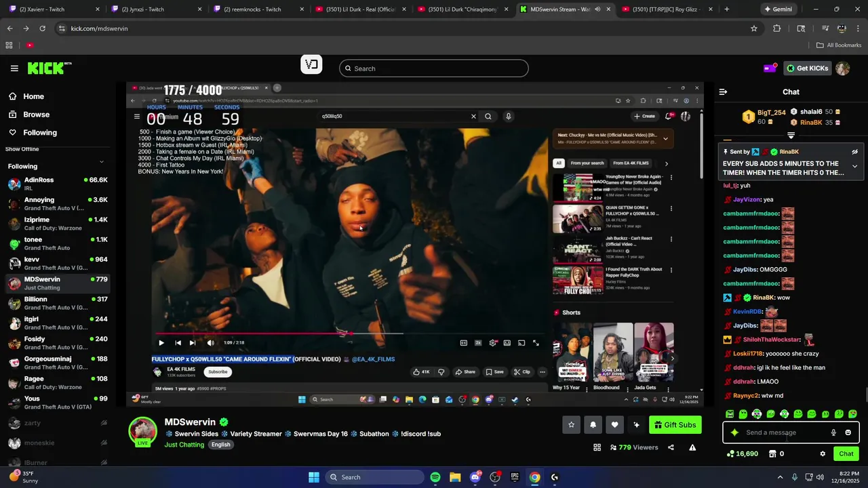The width and height of the screenshot is (868, 488).
Task: Open Chrome extensions puzzle icon
Action: pyautogui.click(x=777, y=28)
